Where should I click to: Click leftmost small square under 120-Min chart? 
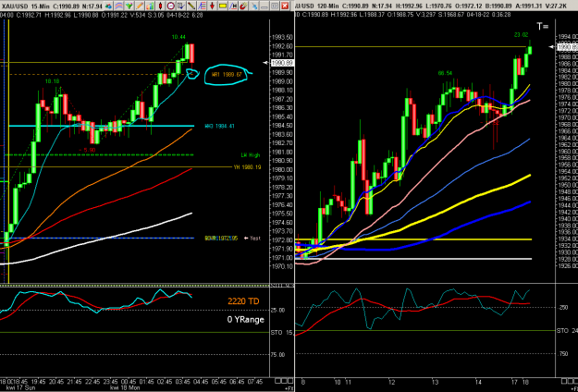[563, 381]
